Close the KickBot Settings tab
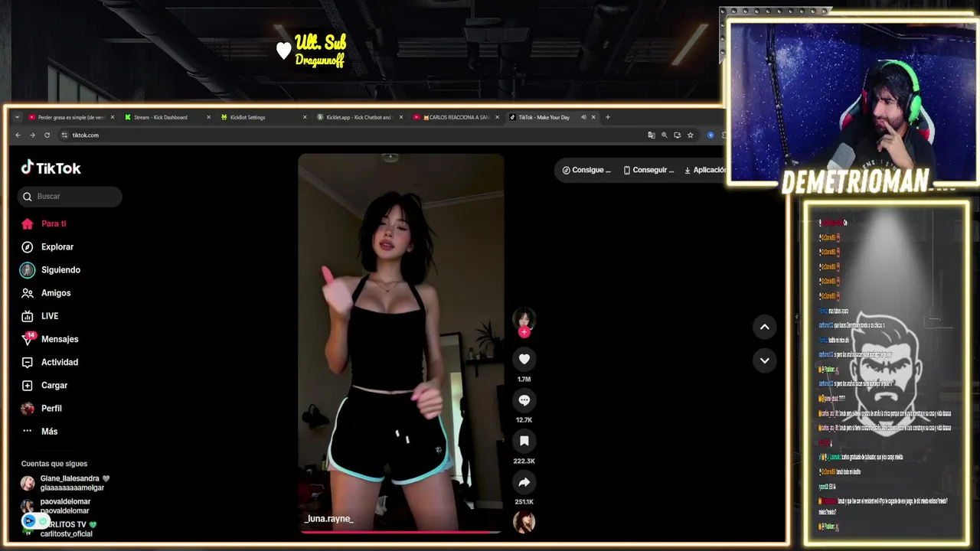 click(x=305, y=117)
